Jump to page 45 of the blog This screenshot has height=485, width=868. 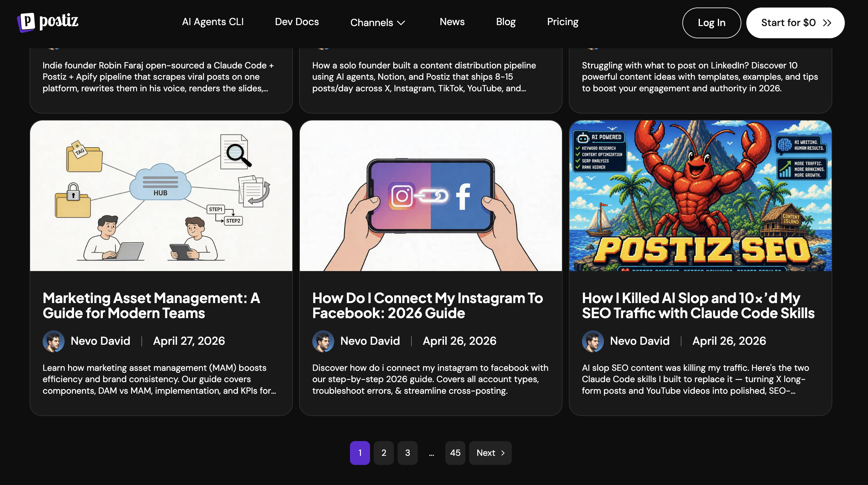(x=455, y=453)
